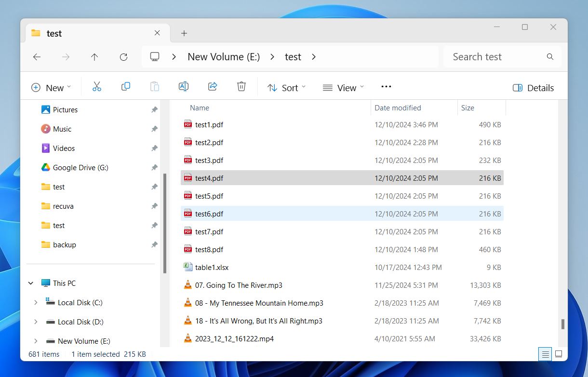This screenshot has height=377, width=588.
Task: Click the search magnifier icon
Action: pyautogui.click(x=550, y=57)
